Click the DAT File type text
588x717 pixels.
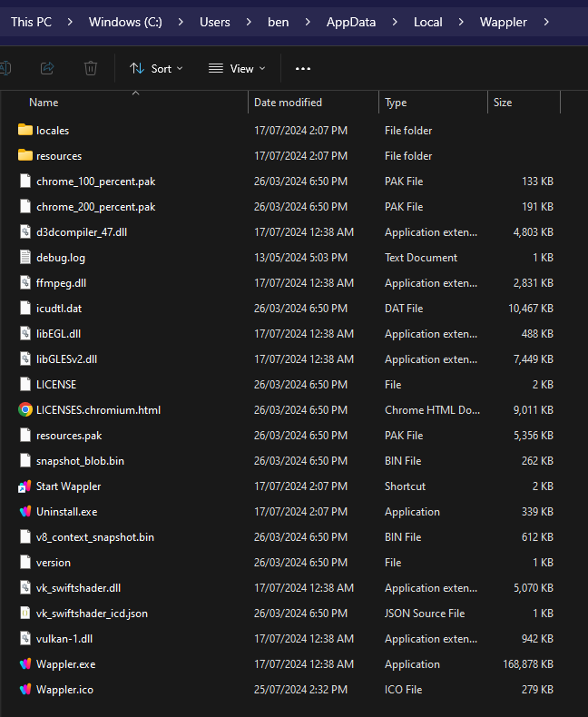point(403,309)
